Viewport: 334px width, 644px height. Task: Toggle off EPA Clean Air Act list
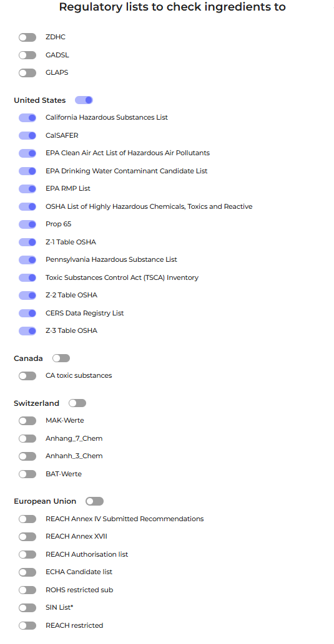(27, 153)
